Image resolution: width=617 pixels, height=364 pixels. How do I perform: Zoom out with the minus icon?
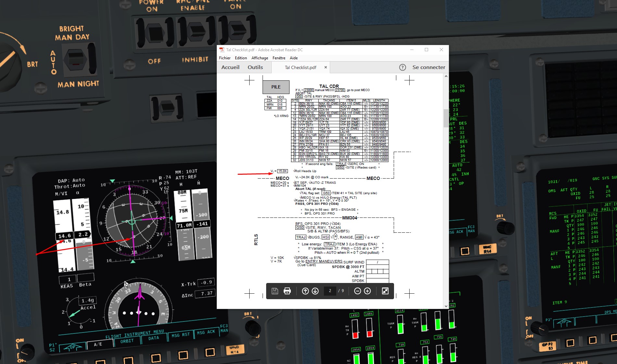357,291
